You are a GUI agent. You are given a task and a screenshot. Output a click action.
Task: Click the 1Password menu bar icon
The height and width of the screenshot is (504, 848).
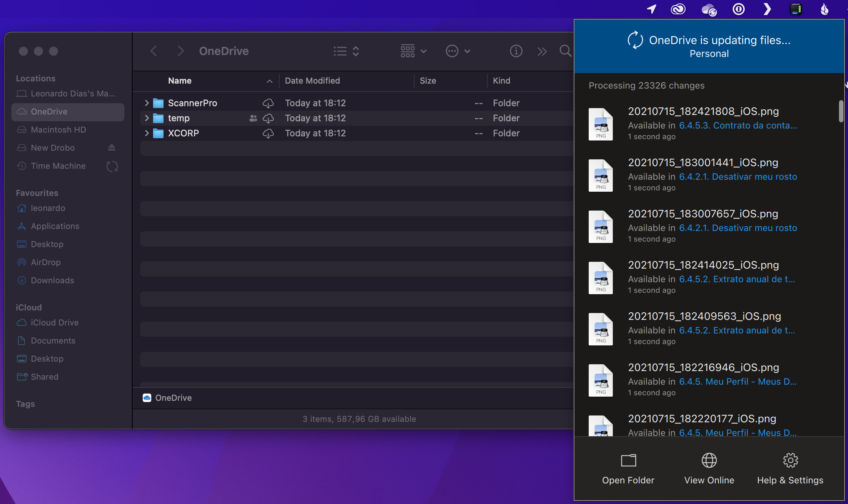[x=738, y=9]
